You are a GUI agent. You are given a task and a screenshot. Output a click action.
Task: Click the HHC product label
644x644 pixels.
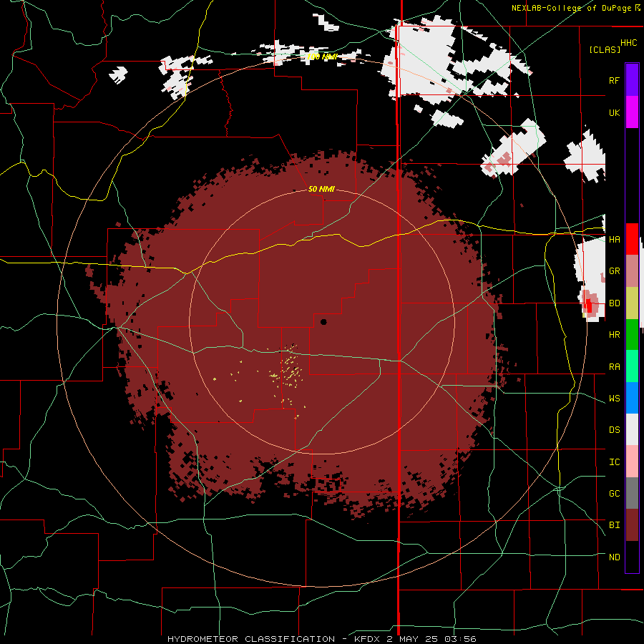[628, 43]
